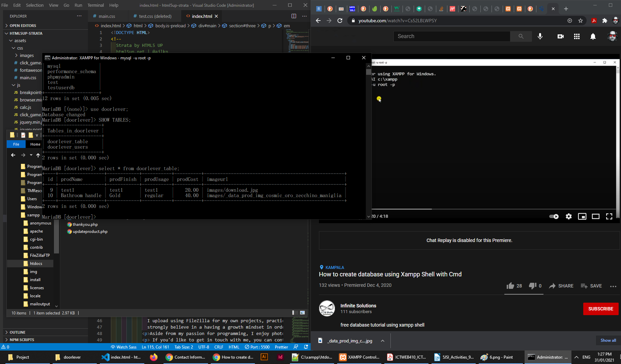Go back in Chrome browser
Image resolution: width=621 pixels, height=364 pixels.
[x=318, y=21]
